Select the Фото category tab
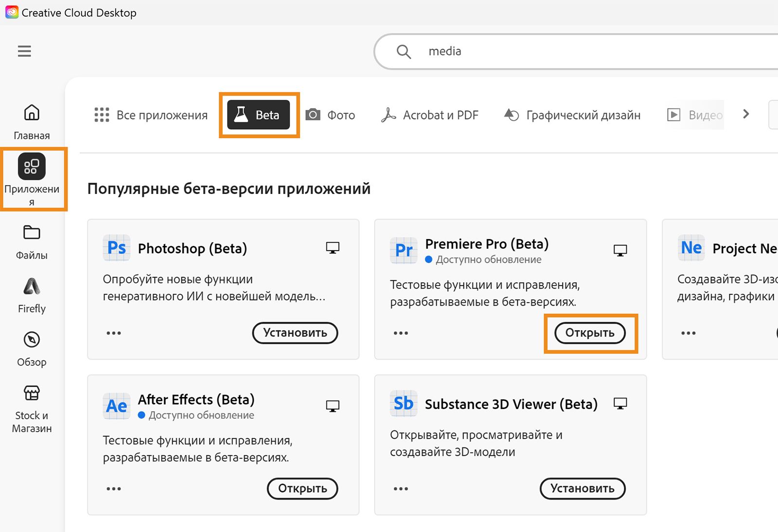Screen dimensions: 778x532 pyautogui.click(x=330, y=115)
